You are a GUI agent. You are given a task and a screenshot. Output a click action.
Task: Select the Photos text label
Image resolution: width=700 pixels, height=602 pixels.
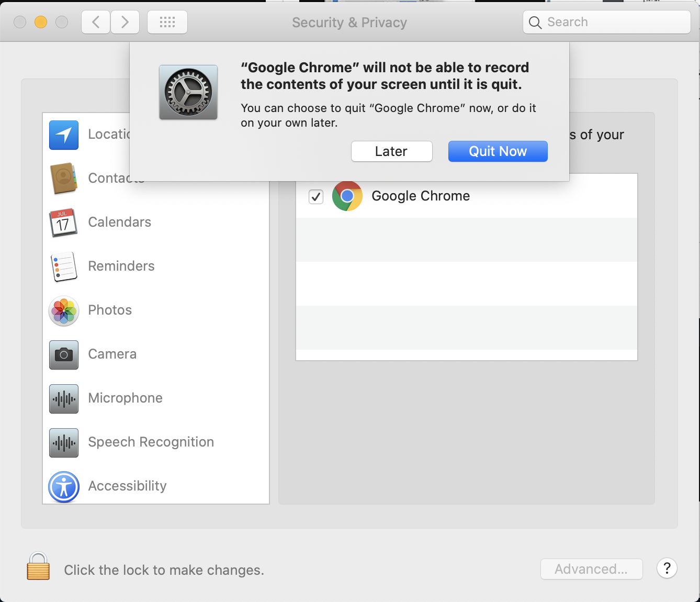click(x=110, y=310)
